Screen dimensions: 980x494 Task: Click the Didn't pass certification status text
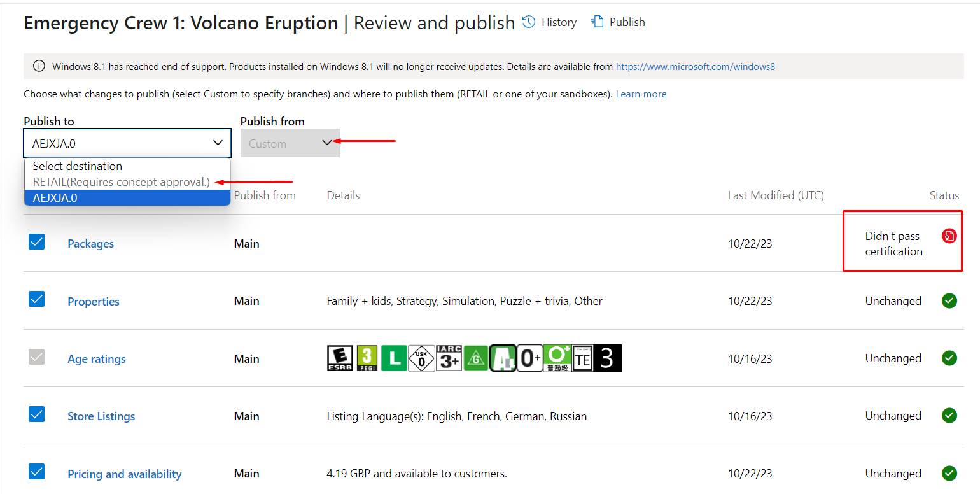[893, 244]
